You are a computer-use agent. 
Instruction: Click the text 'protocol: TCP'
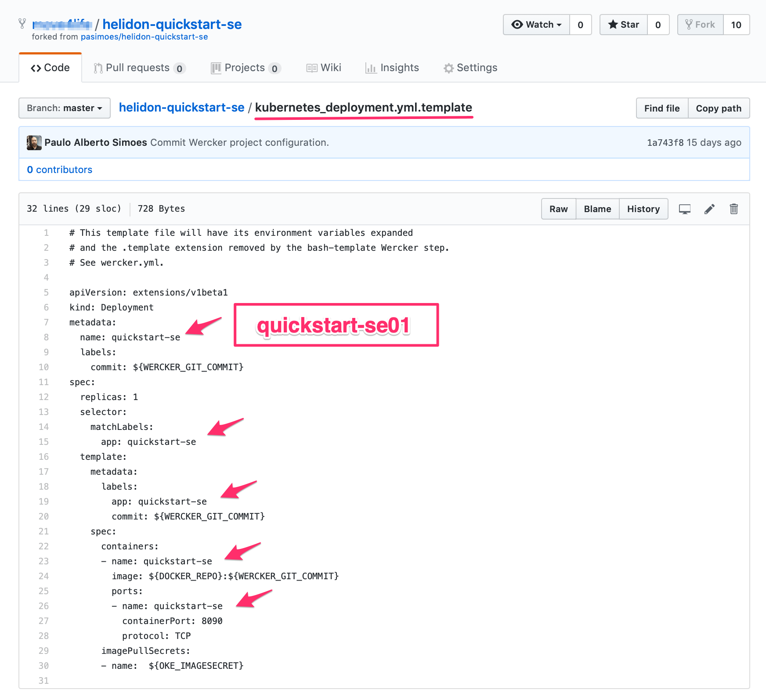pyautogui.click(x=156, y=636)
